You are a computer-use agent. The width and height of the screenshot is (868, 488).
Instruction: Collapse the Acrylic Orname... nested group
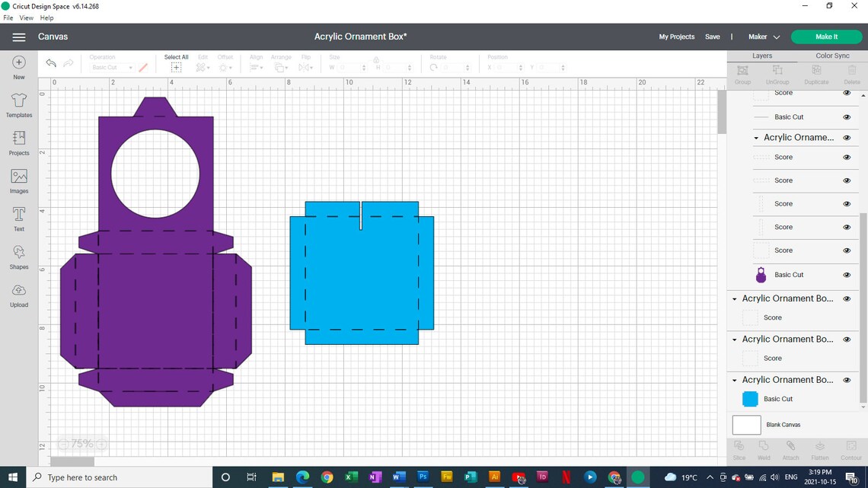click(756, 138)
